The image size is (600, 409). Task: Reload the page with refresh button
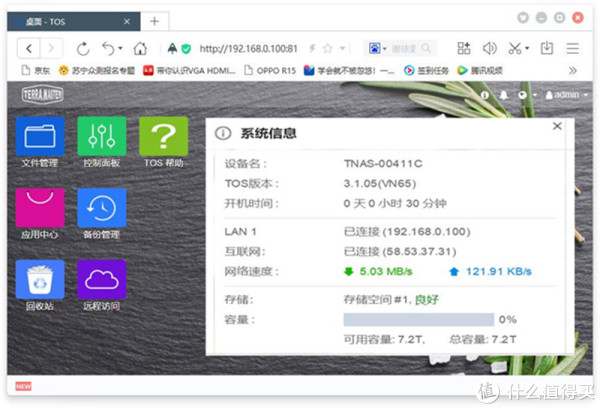pyautogui.click(x=83, y=48)
